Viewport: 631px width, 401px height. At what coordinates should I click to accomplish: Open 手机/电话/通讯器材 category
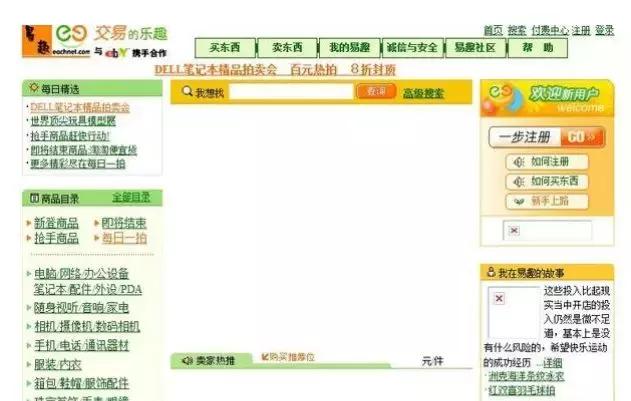(81, 345)
